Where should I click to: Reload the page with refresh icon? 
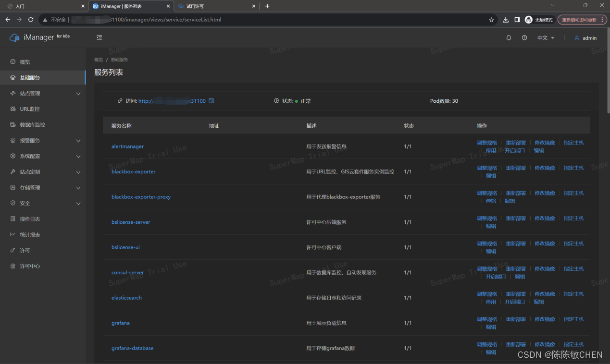[x=31, y=20]
